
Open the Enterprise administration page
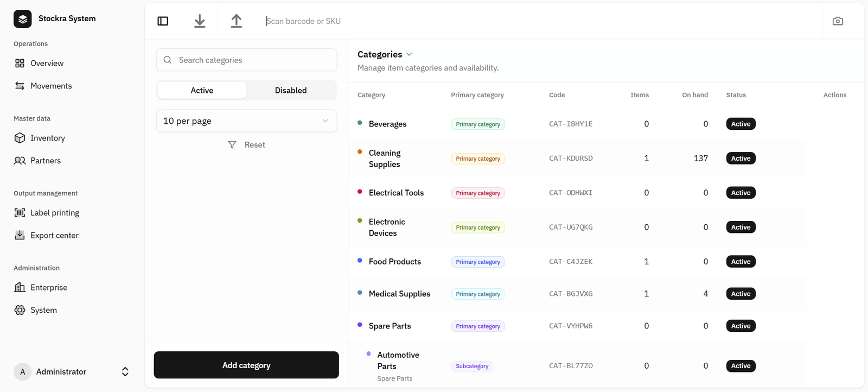(49, 288)
